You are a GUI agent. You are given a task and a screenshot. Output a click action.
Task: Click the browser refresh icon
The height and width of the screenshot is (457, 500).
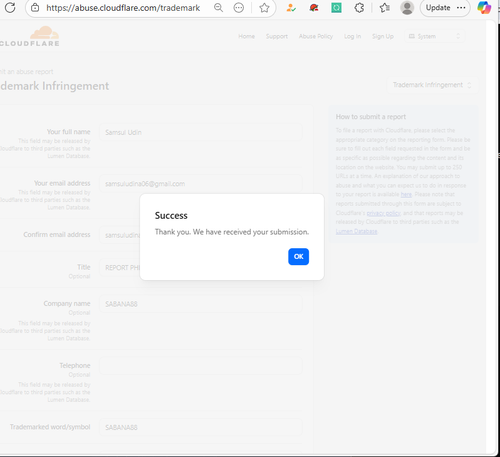[10, 7]
